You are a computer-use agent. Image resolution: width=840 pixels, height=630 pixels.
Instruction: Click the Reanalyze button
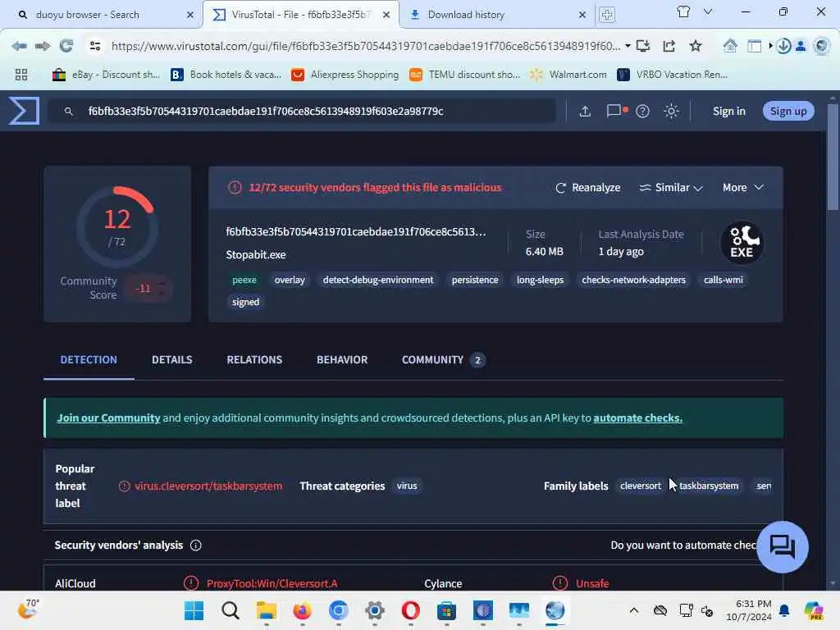(587, 188)
